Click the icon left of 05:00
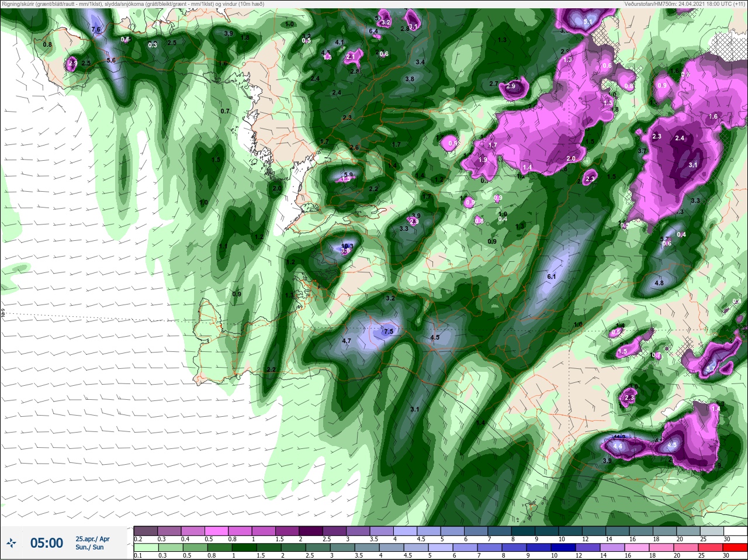 pyautogui.click(x=11, y=544)
